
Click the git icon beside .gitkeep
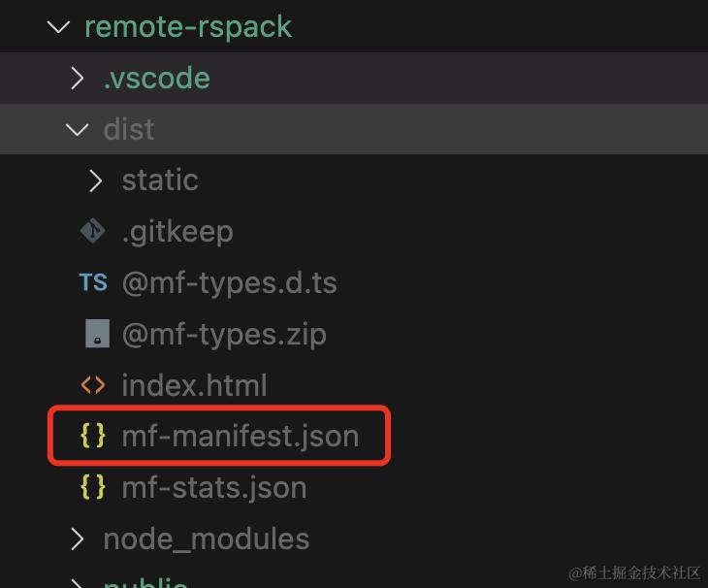click(x=92, y=231)
